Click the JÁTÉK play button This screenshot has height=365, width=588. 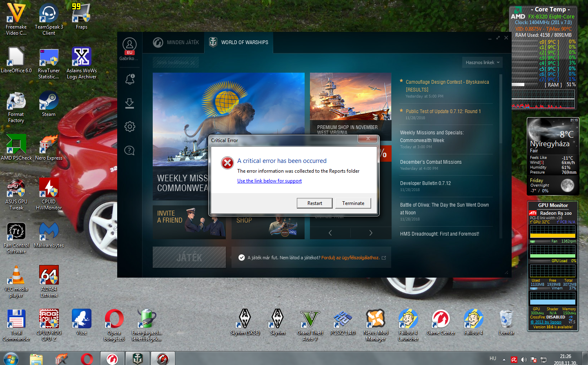(x=189, y=257)
